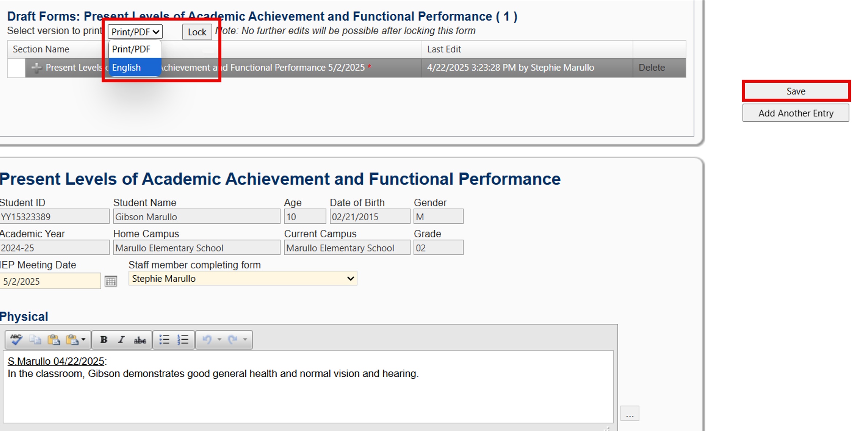This screenshot has width=868, height=431.
Task: Select English from the print version dropdown
Action: click(126, 67)
